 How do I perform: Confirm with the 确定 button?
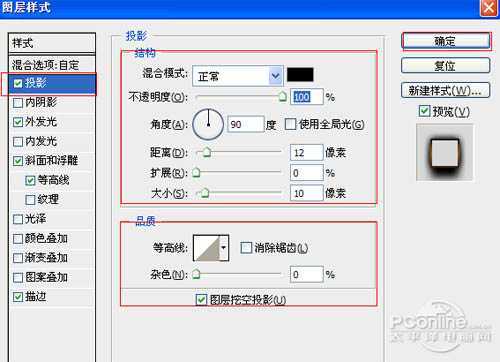click(x=446, y=41)
